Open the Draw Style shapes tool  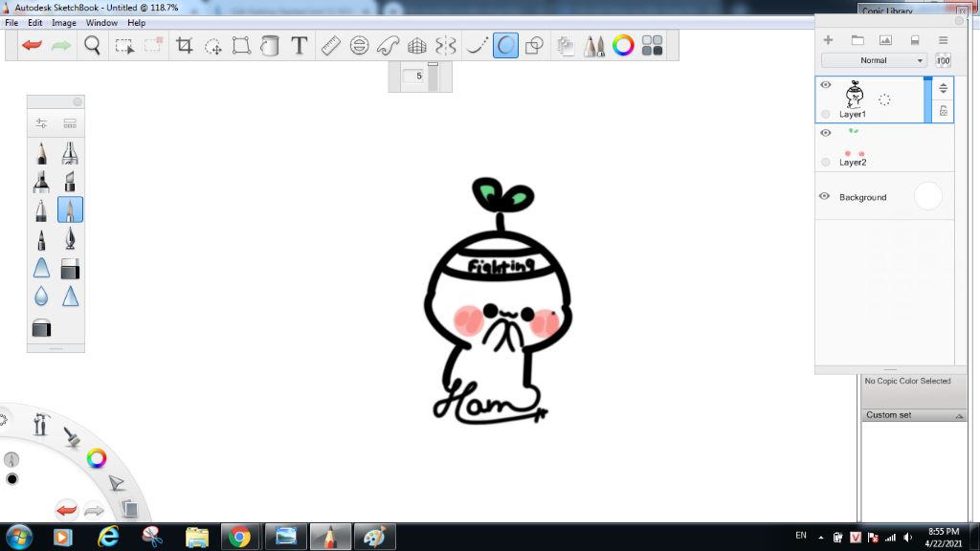click(534, 46)
